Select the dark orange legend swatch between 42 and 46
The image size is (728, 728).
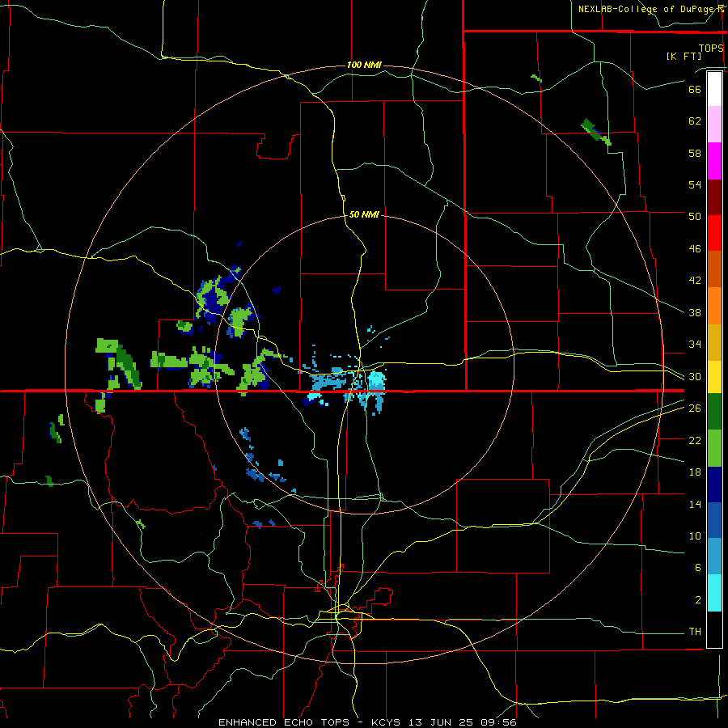[x=714, y=269]
